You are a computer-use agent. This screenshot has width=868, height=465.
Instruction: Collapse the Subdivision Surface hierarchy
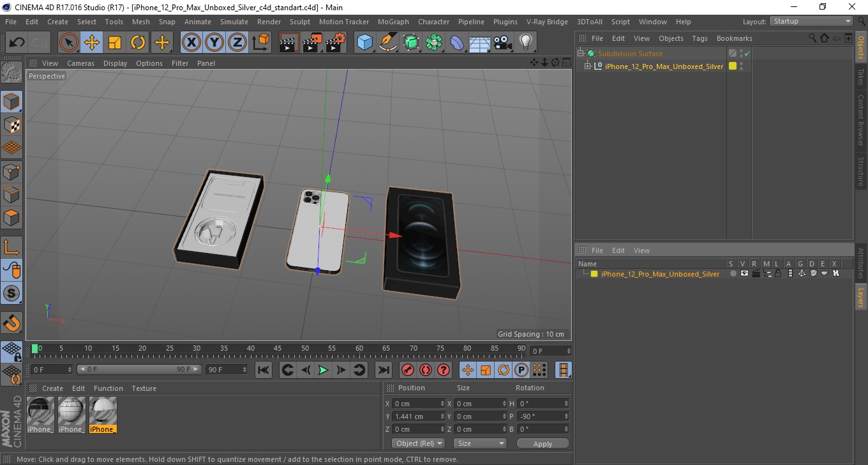pyautogui.click(x=581, y=54)
